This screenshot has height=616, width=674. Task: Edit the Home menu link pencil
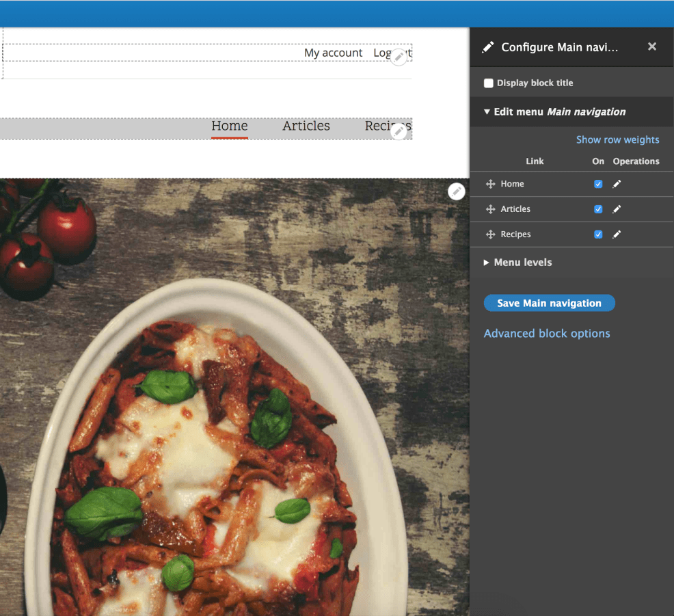click(617, 184)
